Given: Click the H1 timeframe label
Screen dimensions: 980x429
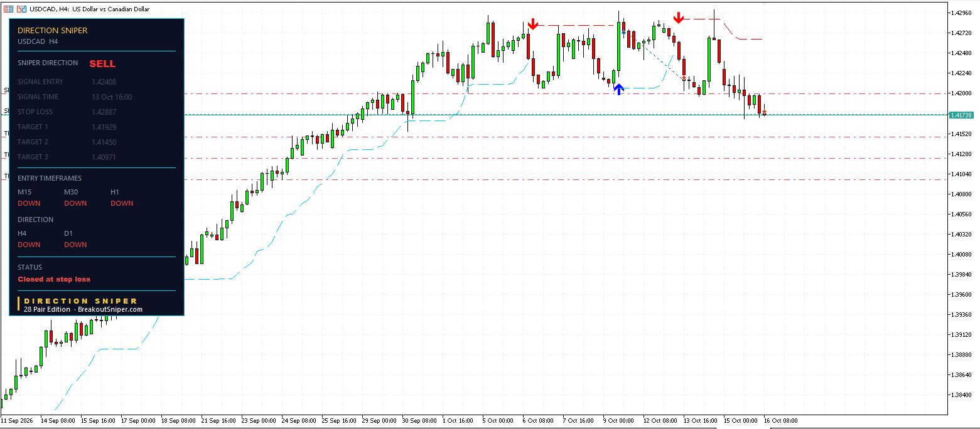Looking at the screenshot, I should coord(115,192).
